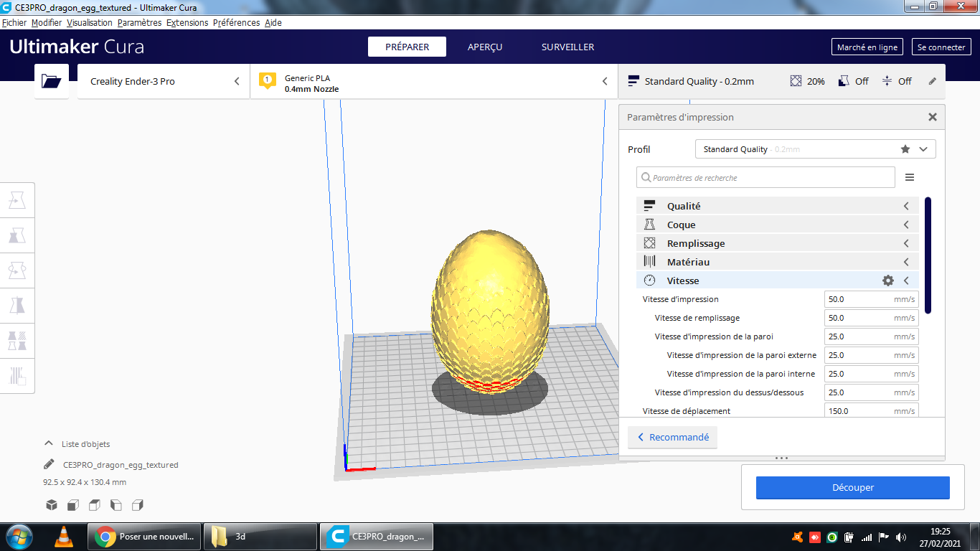Click paroi interne speed value field
This screenshot has height=551, width=980.
(872, 374)
